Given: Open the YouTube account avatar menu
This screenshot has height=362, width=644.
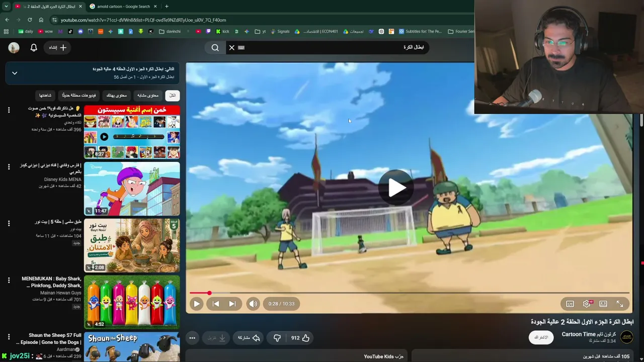Looking at the screenshot, I should [14, 47].
